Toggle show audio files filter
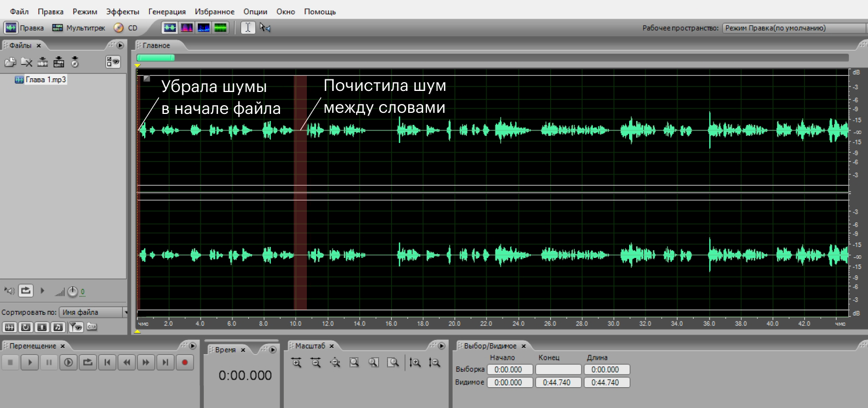868x408 pixels. tap(10, 327)
